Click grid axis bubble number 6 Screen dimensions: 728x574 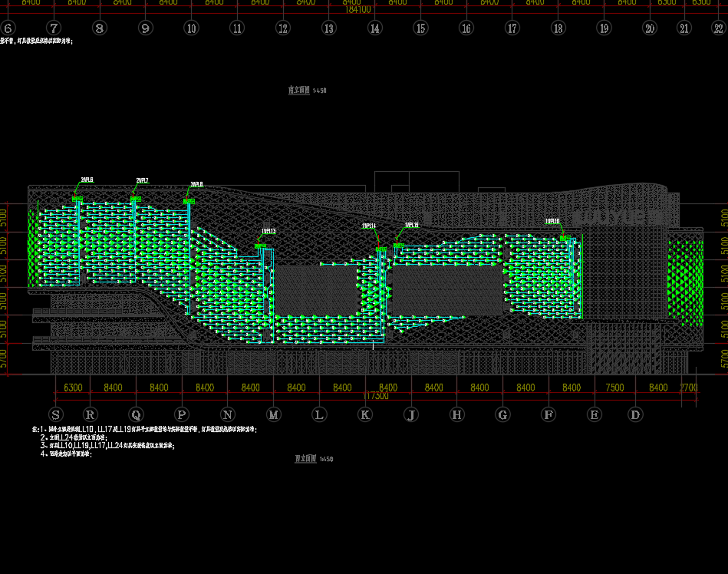click(x=8, y=28)
